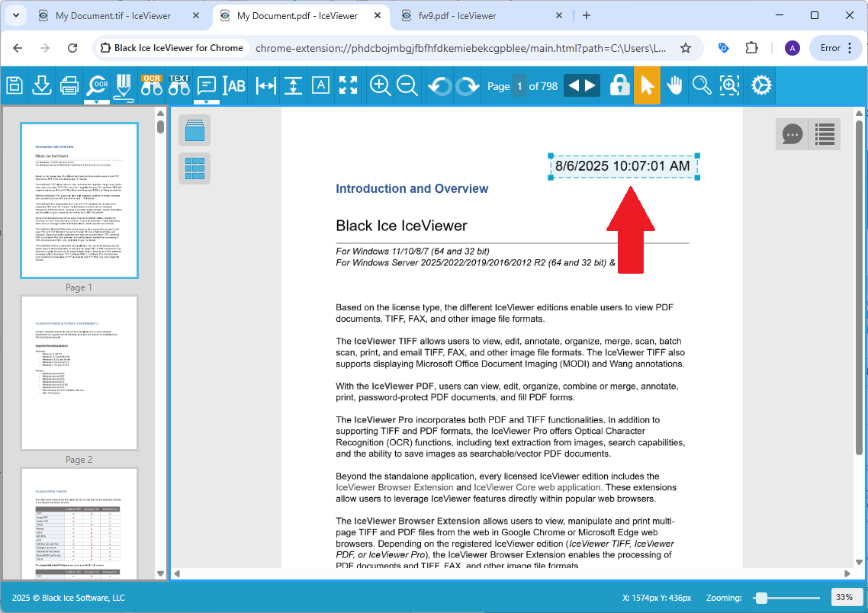
Task: Select the OCR magnifier tool
Action: pyautogui.click(x=97, y=85)
